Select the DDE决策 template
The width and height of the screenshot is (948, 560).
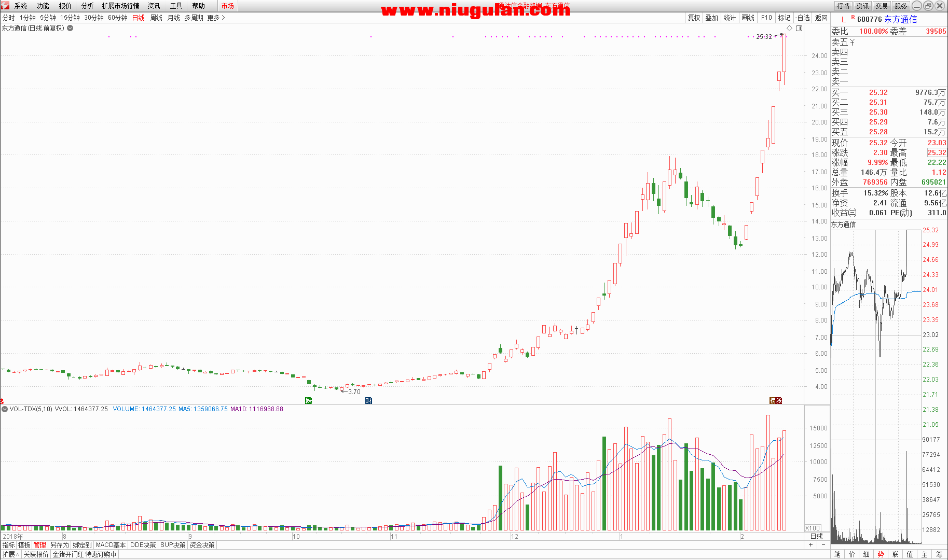tap(143, 545)
